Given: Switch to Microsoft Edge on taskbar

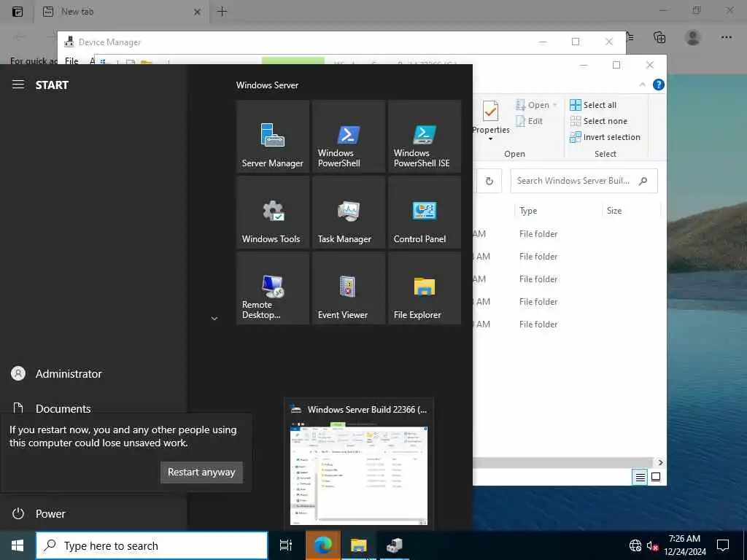Looking at the screenshot, I should click(323, 545).
